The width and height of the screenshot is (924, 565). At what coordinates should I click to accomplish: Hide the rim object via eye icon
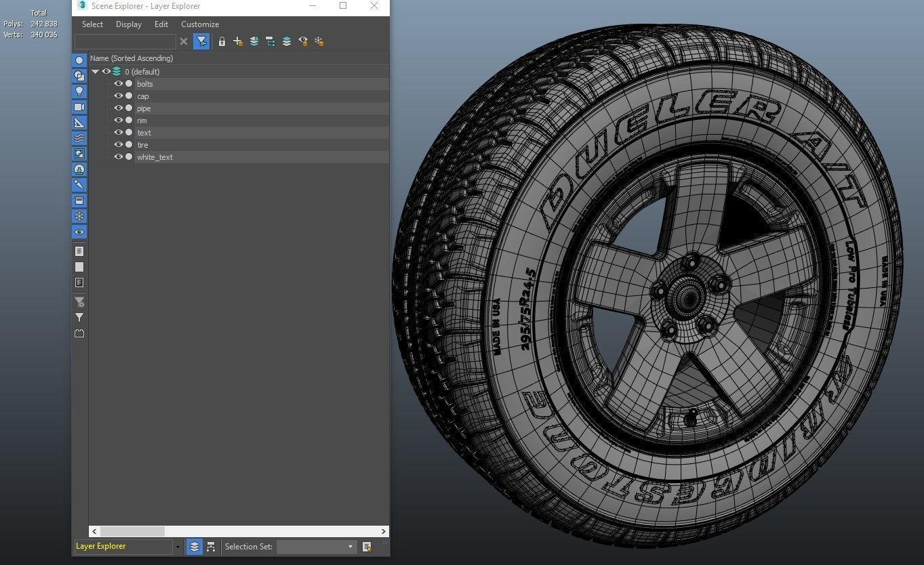pos(119,120)
